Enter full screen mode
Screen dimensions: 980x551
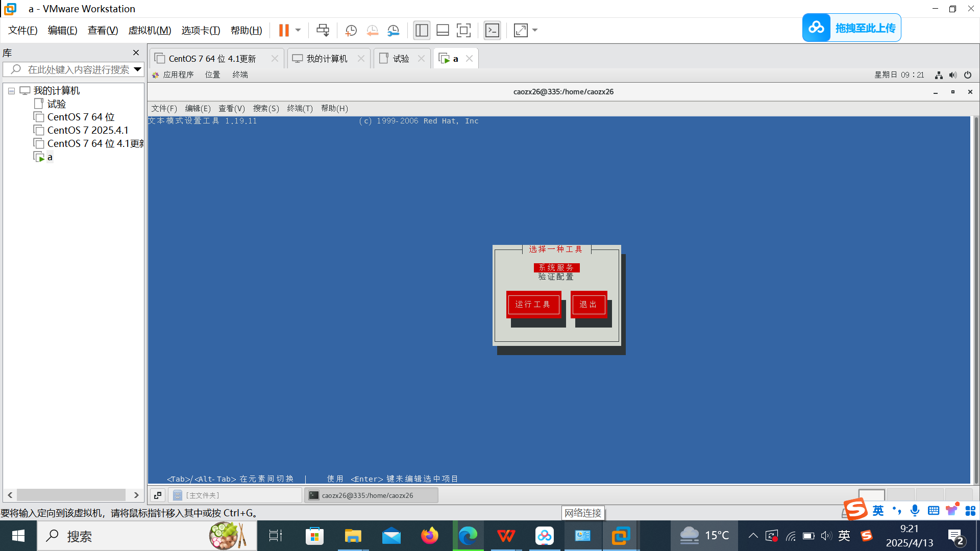(x=463, y=30)
